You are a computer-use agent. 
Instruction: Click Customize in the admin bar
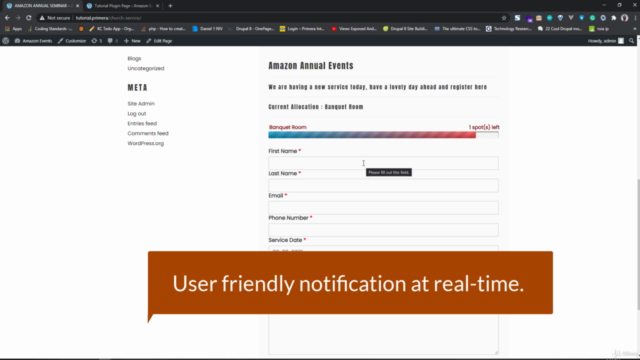[x=72, y=41]
